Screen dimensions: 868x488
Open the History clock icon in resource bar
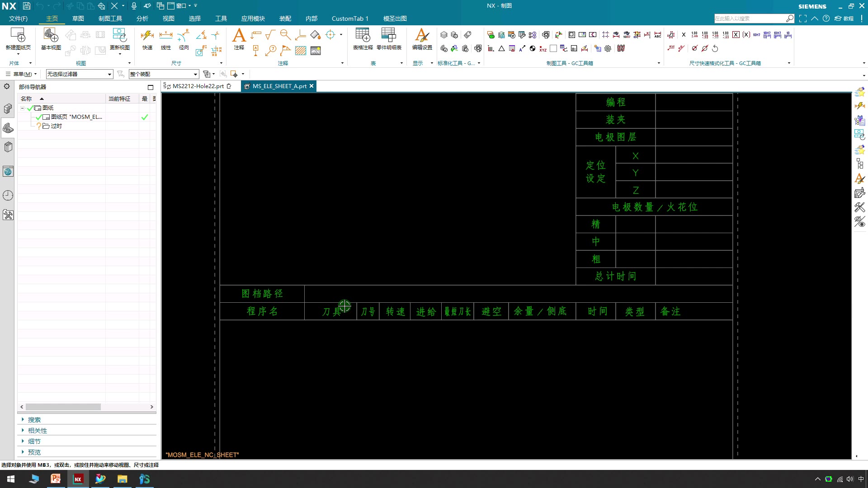point(8,195)
